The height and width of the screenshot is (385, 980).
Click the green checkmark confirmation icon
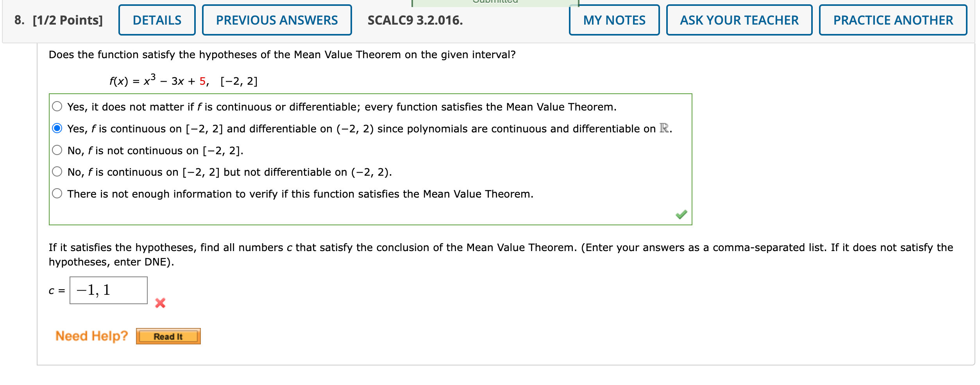pos(681,215)
